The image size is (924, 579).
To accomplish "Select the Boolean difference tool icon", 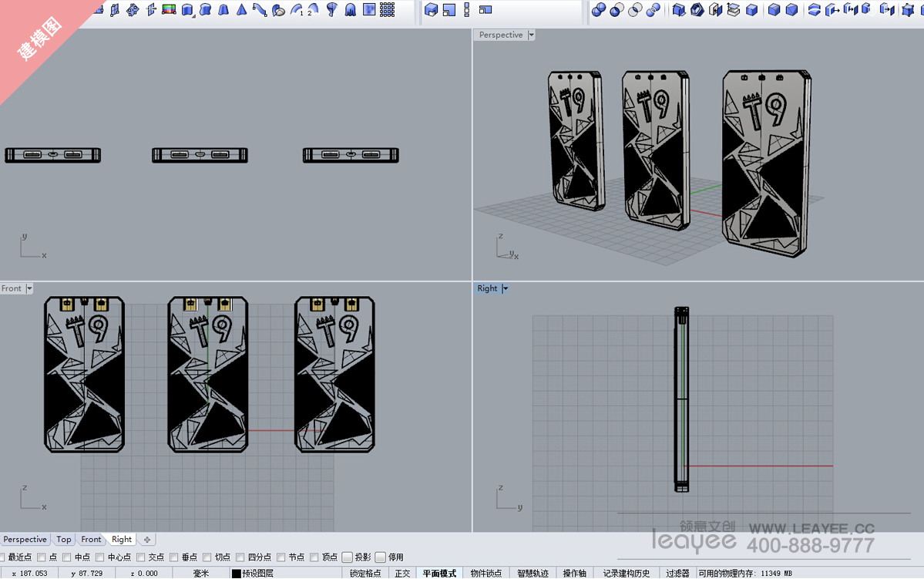I will pos(617,10).
